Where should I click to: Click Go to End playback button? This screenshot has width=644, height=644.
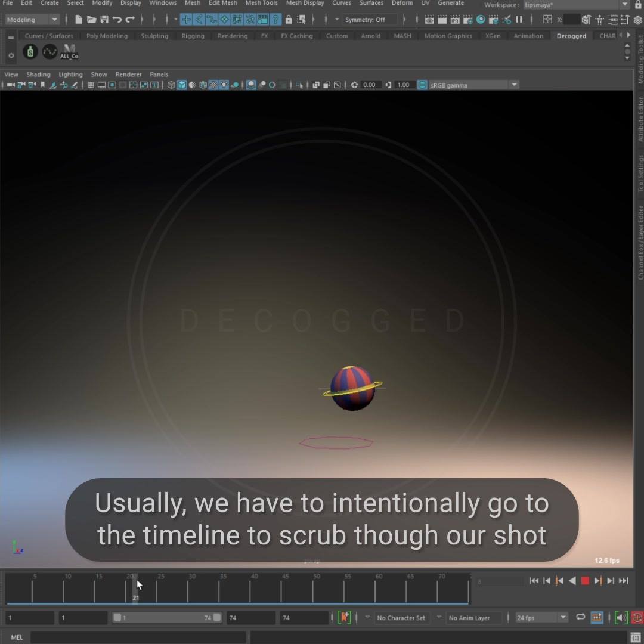click(x=624, y=581)
